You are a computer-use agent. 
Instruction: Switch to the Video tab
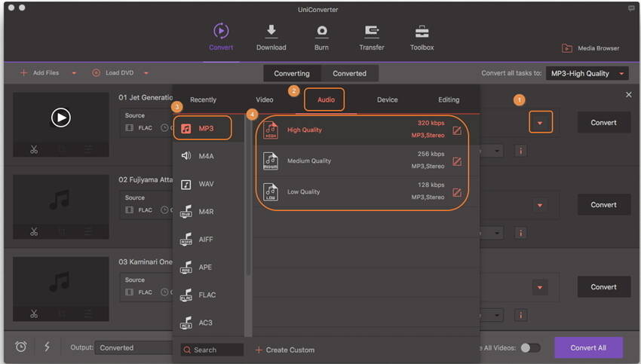265,99
